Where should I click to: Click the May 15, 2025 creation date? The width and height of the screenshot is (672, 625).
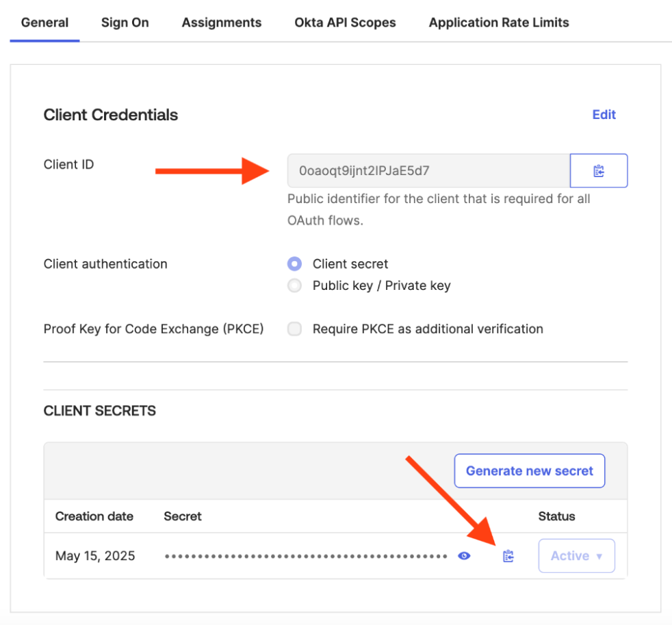pos(95,556)
